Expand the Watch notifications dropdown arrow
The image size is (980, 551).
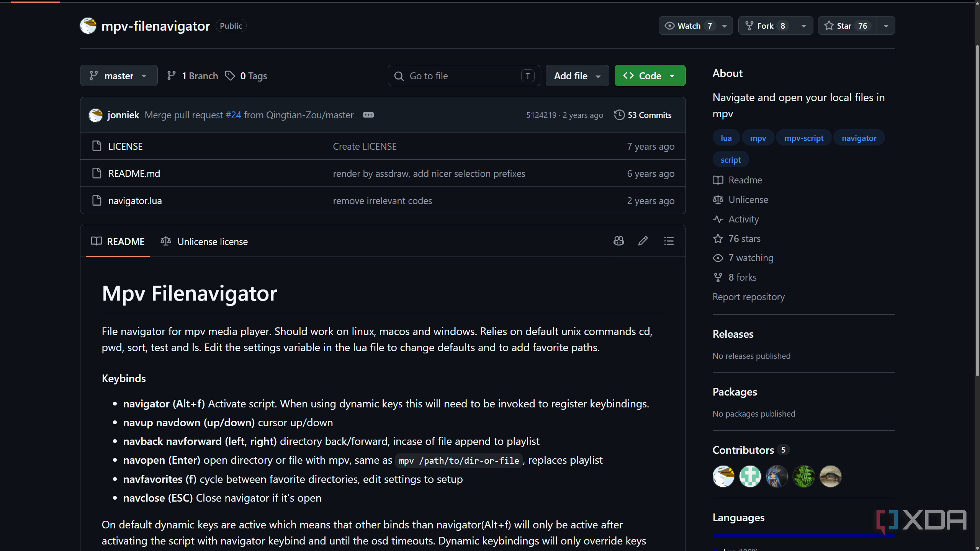tap(725, 26)
